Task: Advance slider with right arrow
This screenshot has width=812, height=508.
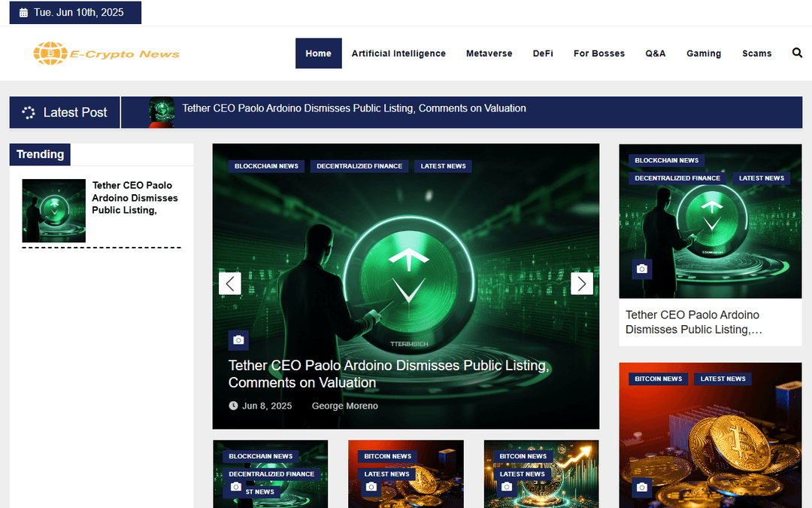Action: [x=581, y=284]
